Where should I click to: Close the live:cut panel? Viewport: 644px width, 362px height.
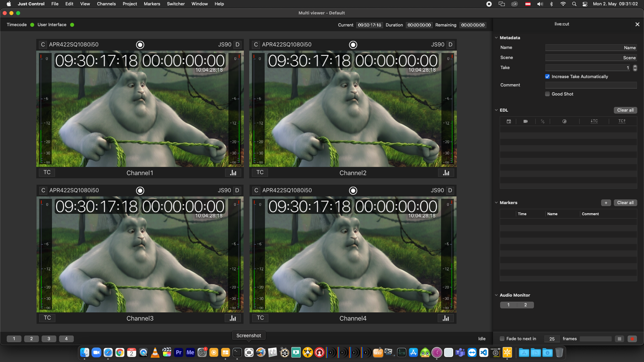tap(637, 24)
